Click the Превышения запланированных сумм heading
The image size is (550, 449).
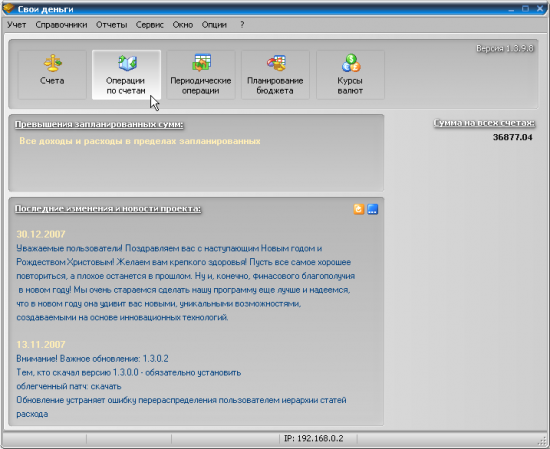click(x=99, y=125)
